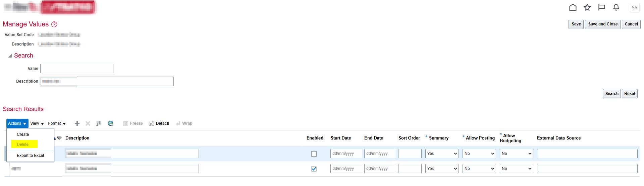Focus second row Description field
Image resolution: width=644 pixels, height=186 pixels.
coord(132,169)
